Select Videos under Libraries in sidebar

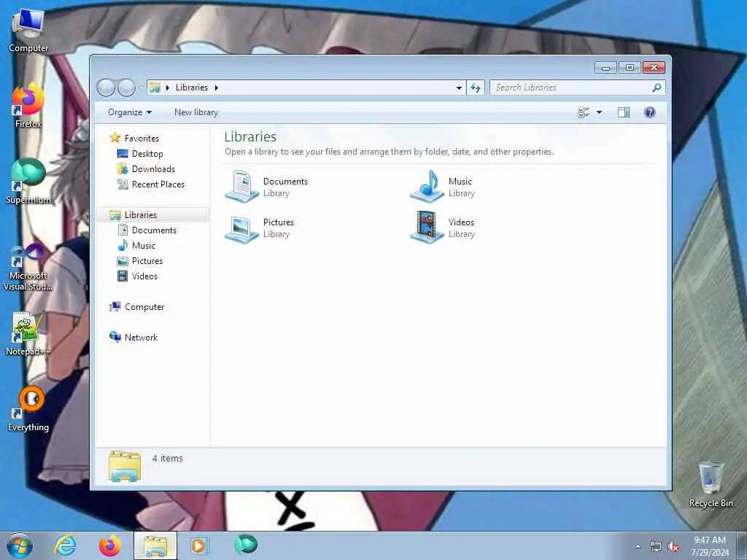[144, 276]
